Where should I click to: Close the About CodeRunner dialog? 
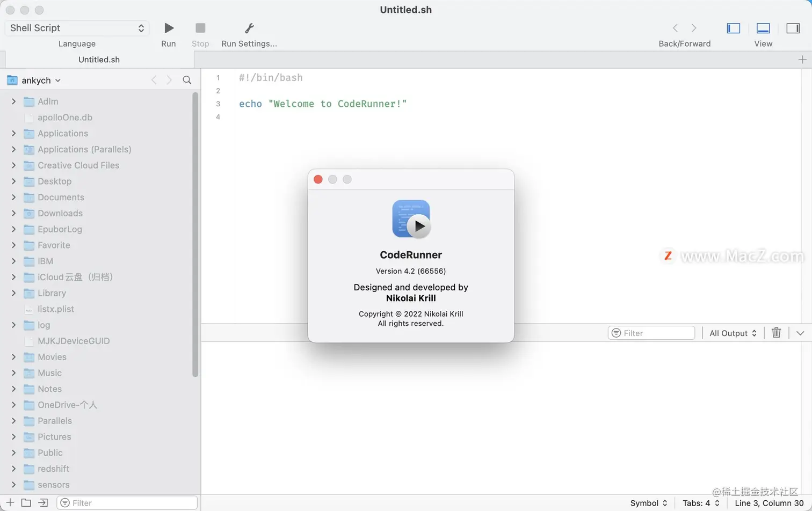pyautogui.click(x=318, y=179)
